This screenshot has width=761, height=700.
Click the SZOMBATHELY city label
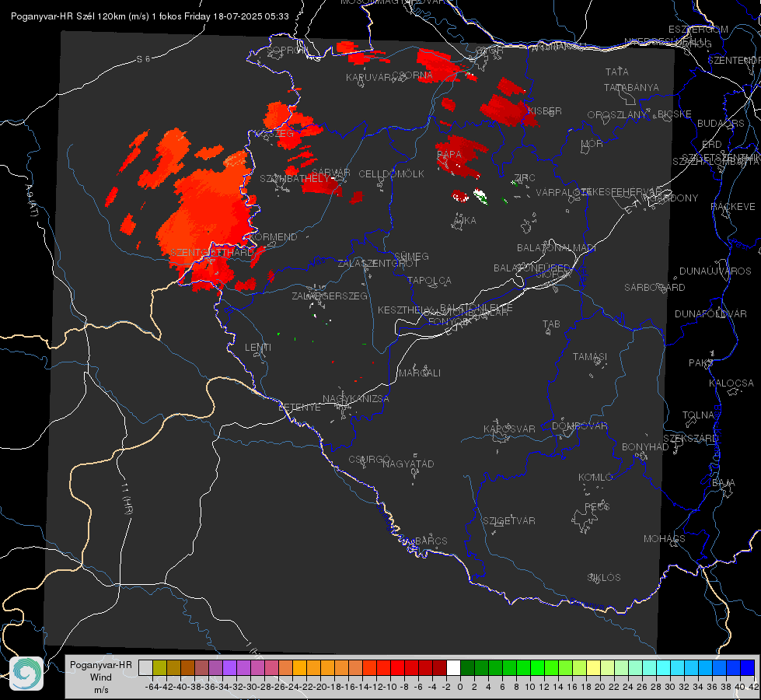click(294, 179)
